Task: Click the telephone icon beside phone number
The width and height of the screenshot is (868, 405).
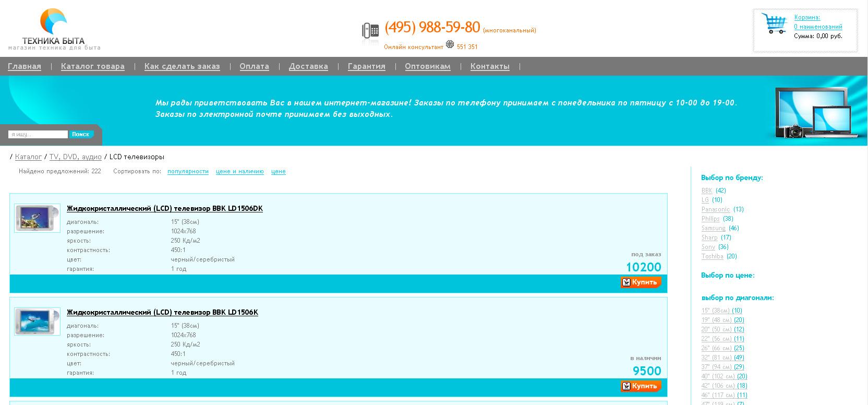Action: click(x=370, y=31)
